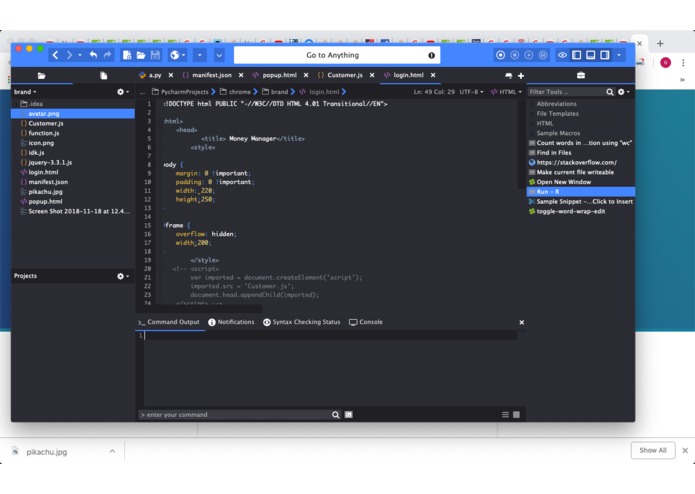Click the enter your command field
The image size is (695, 494).
pyautogui.click(x=235, y=415)
